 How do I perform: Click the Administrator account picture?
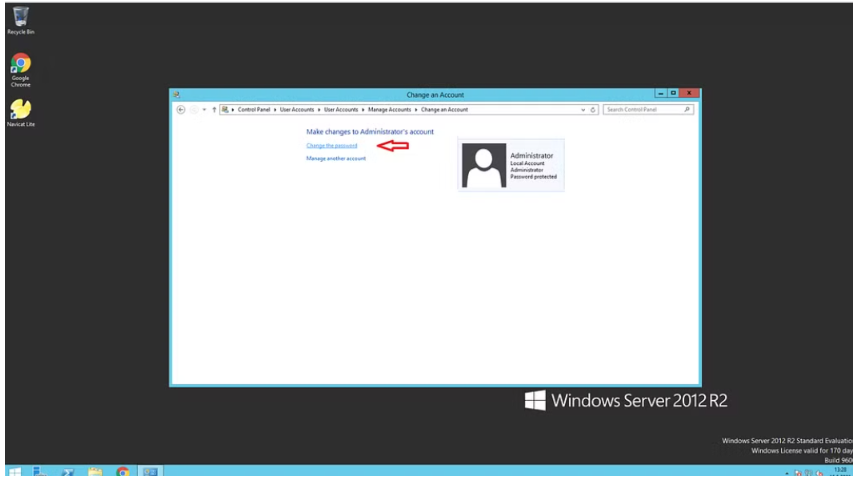click(484, 165)
